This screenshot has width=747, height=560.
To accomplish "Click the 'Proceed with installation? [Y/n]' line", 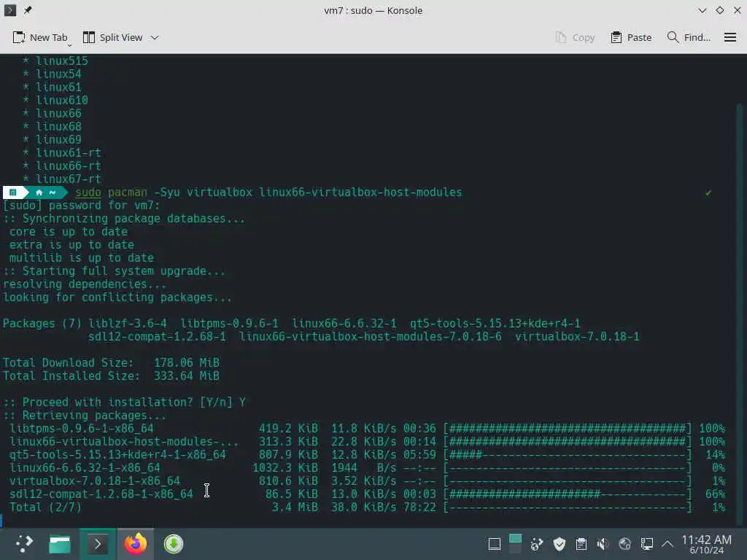I will pyautogui.click(x=124, y=402).
